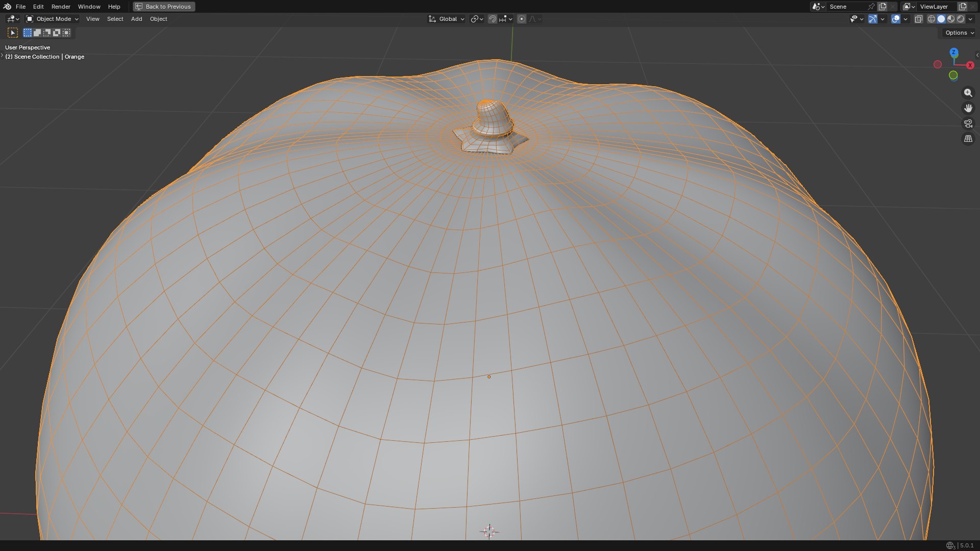Toggle snapping magnet on
The height and width of the screenshot is (551, 980).
[x=492, y=19]
